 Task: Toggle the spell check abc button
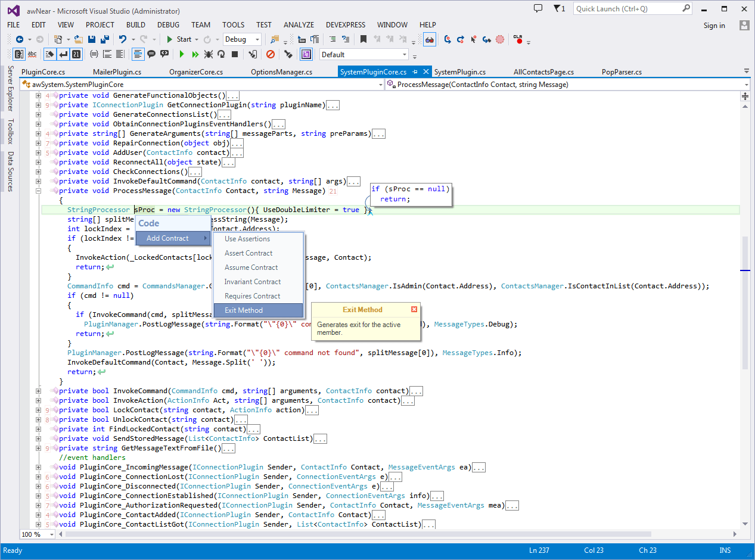coord(32,54)
